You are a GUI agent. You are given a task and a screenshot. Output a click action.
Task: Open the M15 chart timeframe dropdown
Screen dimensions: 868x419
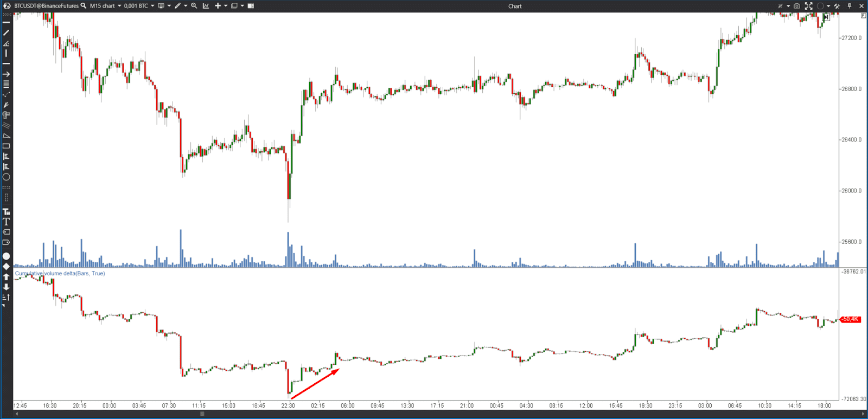[106, 6]
